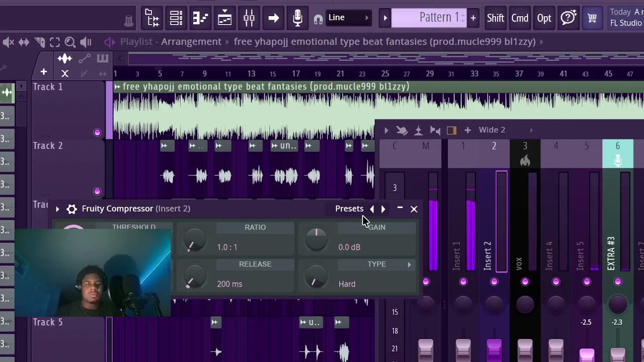Click the mixer metering pin icon
The height and width of the screenshot is (362, 644).
418,130
